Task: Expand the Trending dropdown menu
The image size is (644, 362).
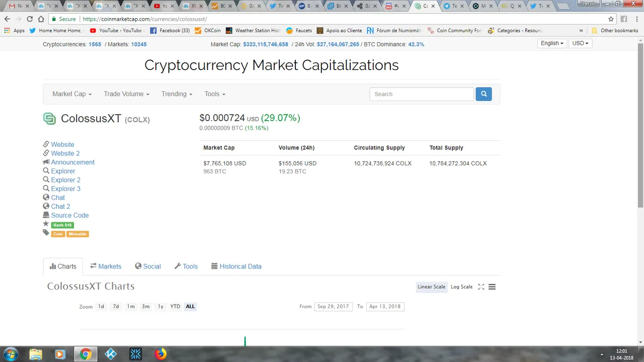Action: click(x=177, y=94)
